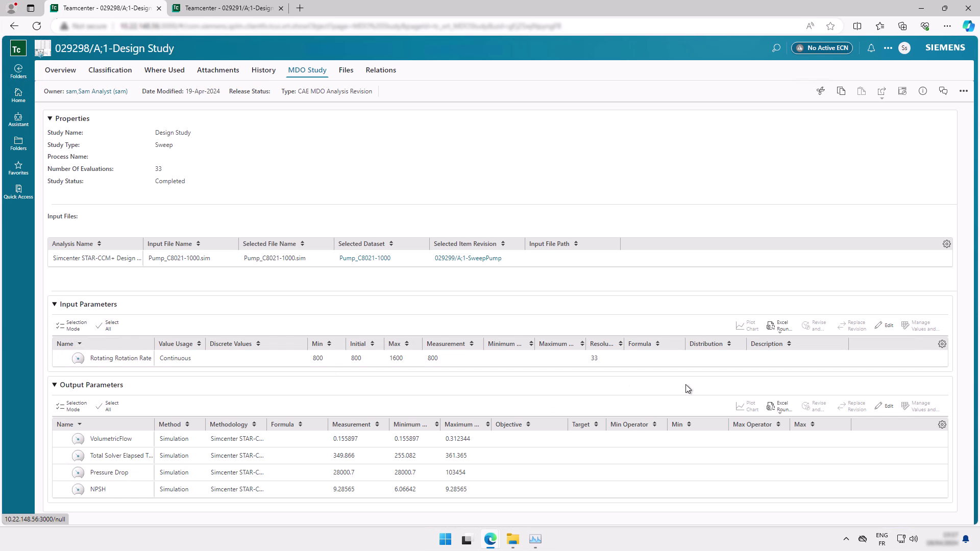Image resolution: width=980 pixels, height=551 pixels.
Task: Open the Relations tab
Action: 380,70
